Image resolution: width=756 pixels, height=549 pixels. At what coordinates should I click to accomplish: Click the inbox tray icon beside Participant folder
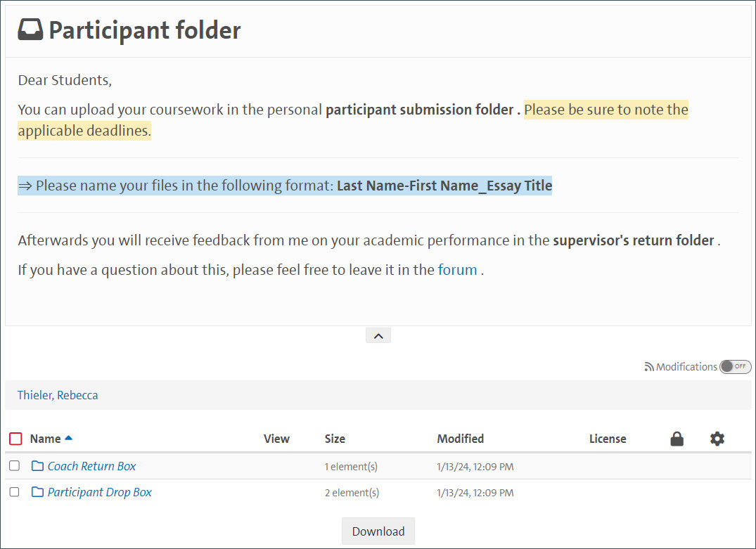coord(30,30)
